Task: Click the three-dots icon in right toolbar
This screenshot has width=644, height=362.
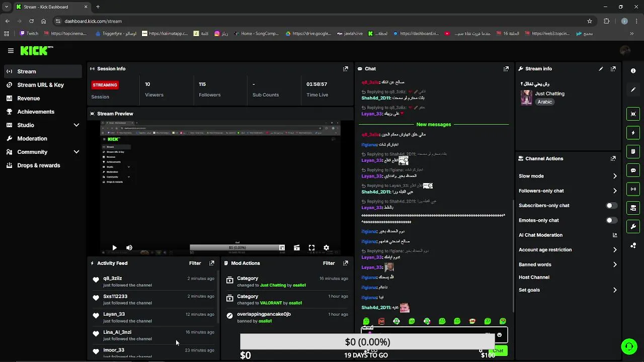Action: (x=633, y=245)
